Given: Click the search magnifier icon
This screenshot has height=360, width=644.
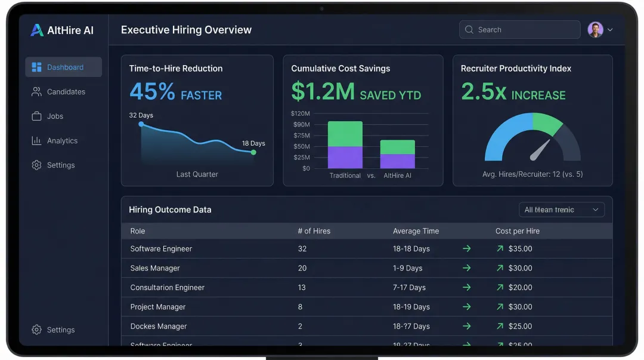Looking at the screenshot, I should [469, 29].
